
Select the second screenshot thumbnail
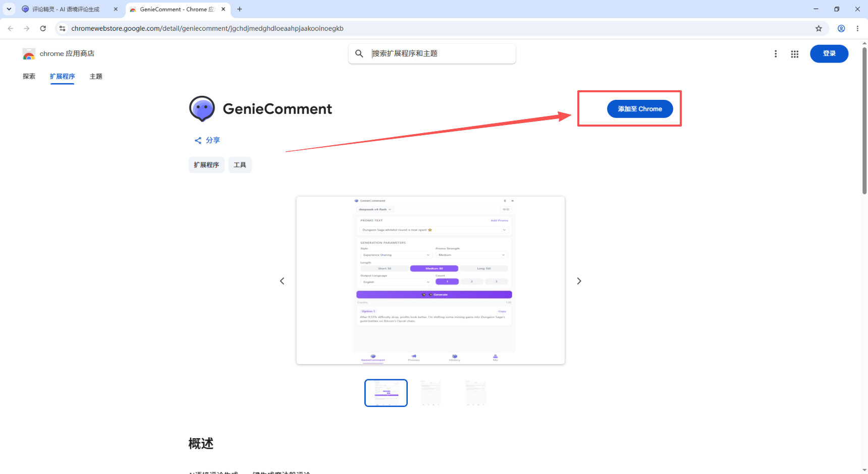[430, 393]
